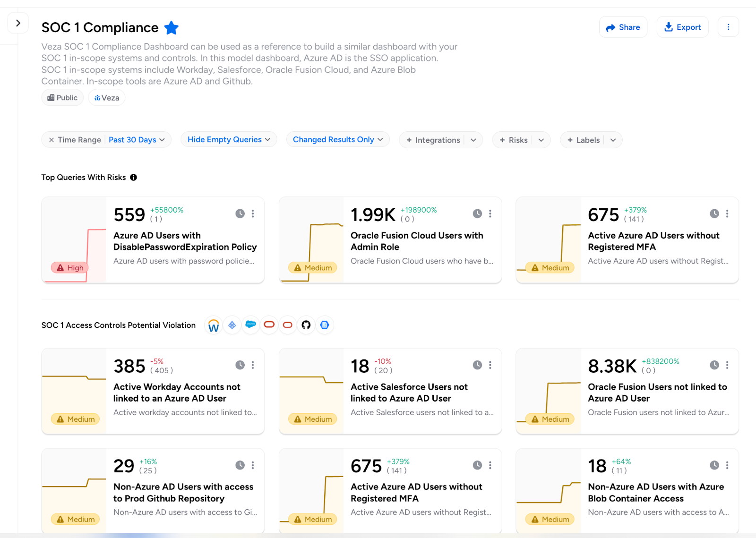Toggle the favorite star next to SOC 1 Compliance
The width and height of the screenshot is (756, 538).
tap(171, 28)
